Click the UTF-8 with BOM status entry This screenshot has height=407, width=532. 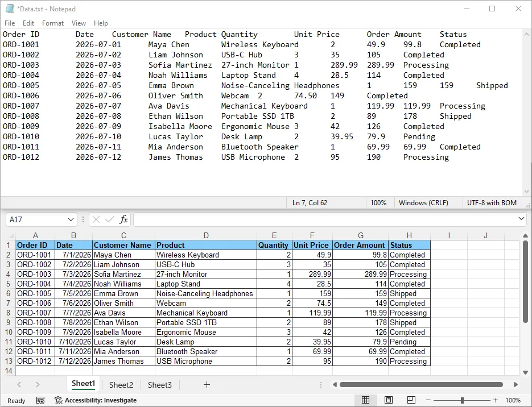click(x=492, y=203)
